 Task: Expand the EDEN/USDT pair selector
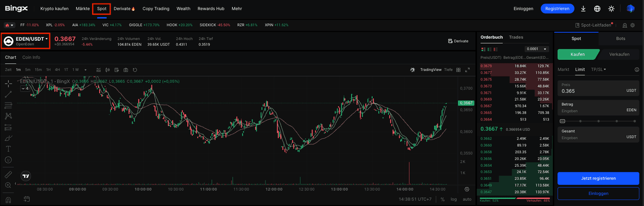coord(30,39)
